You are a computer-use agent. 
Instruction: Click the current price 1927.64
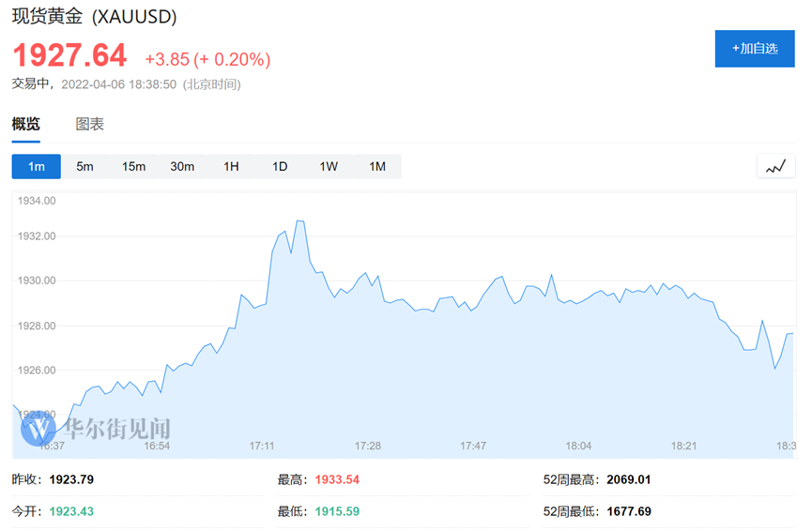tap(69, 56)
